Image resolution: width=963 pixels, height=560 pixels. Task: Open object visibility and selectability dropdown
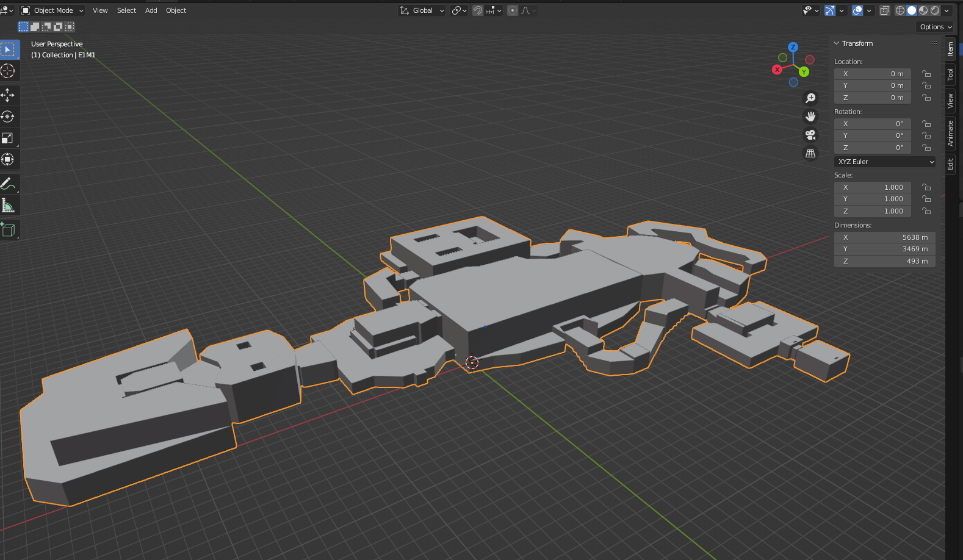[811, 10]
